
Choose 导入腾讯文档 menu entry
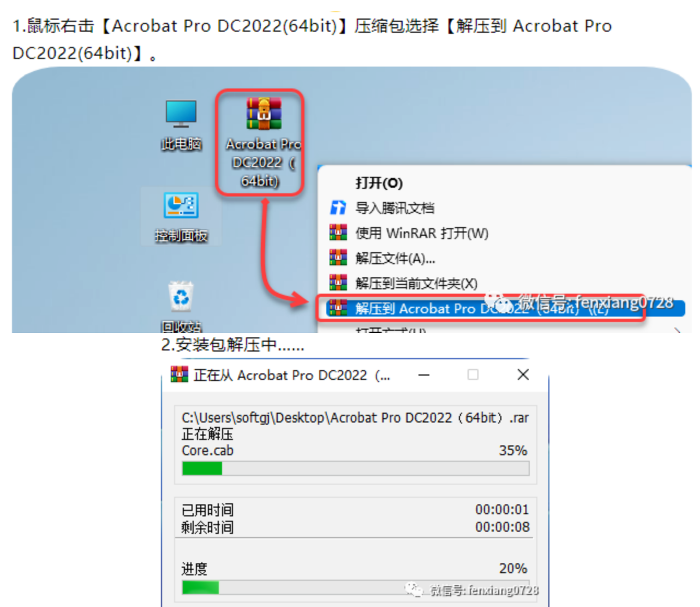[395, 208]
